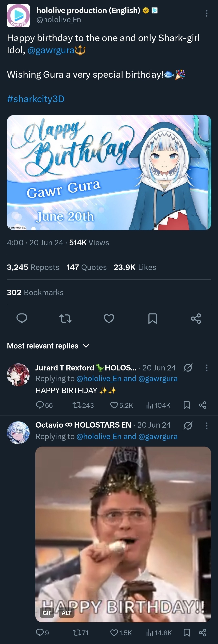This screenshot has height=644, width=218.
Task: Open @gawrgura mention in main post
Action: click(51, 50)
